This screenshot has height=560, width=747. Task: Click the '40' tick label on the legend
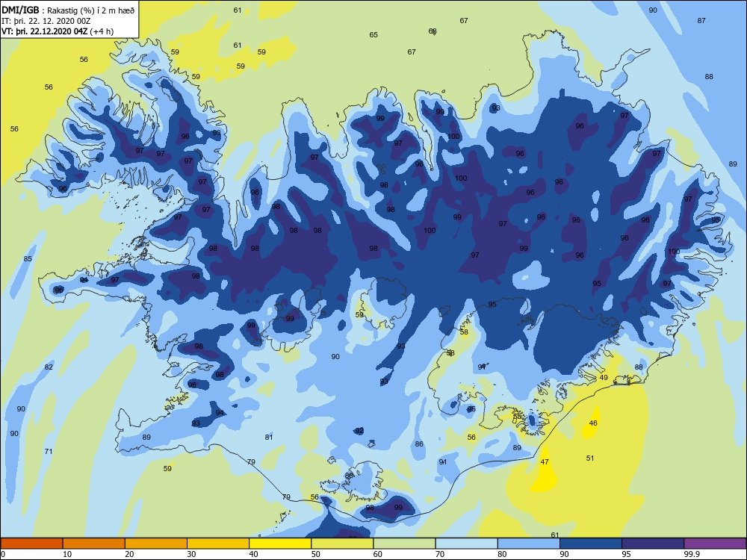coord(253,554)
